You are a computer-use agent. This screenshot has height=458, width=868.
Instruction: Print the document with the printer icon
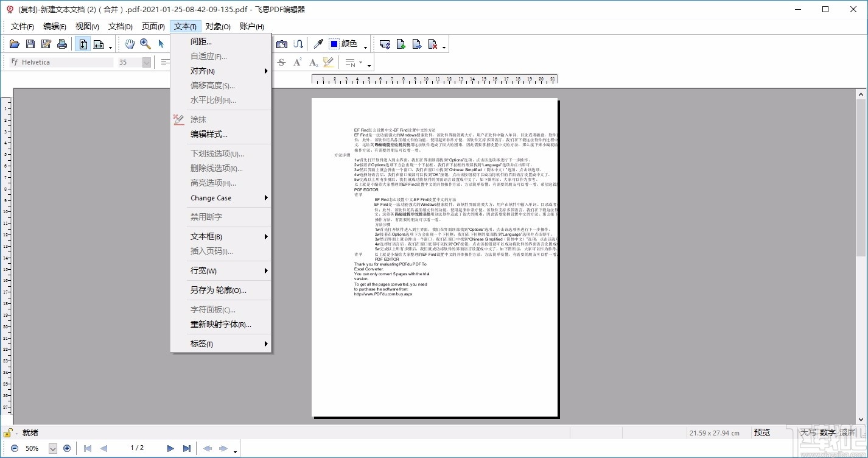[62, 43]
